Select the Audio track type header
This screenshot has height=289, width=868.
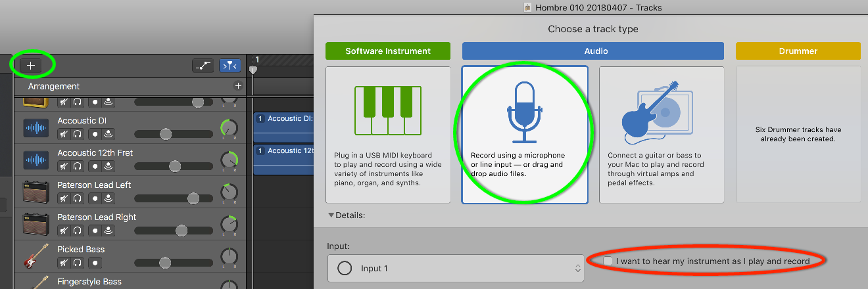593,51
